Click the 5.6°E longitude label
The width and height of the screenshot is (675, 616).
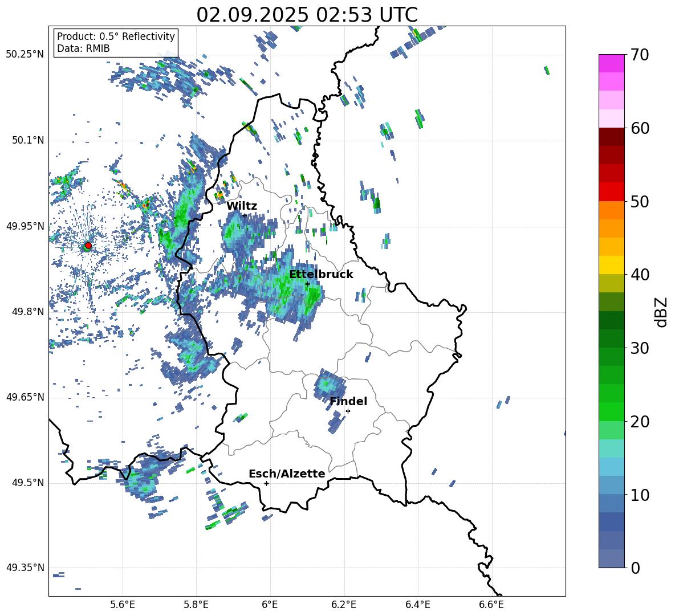(x=123, y=605)
